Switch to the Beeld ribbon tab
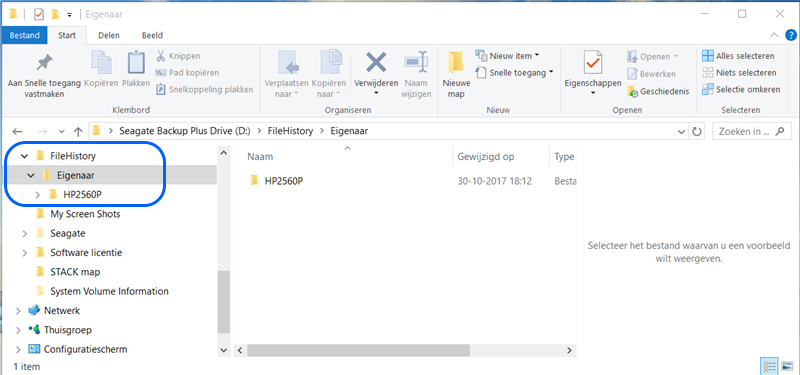800x375 pixels. (152, 35)
